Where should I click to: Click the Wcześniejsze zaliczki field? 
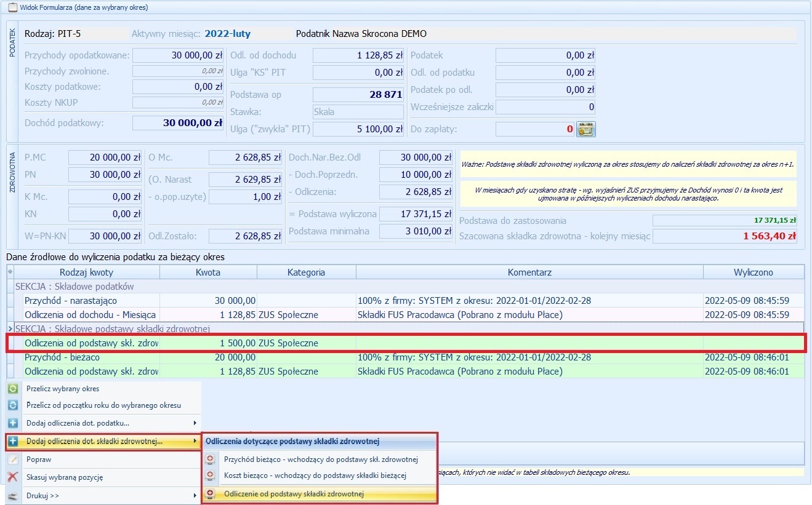tap(546, 107)
